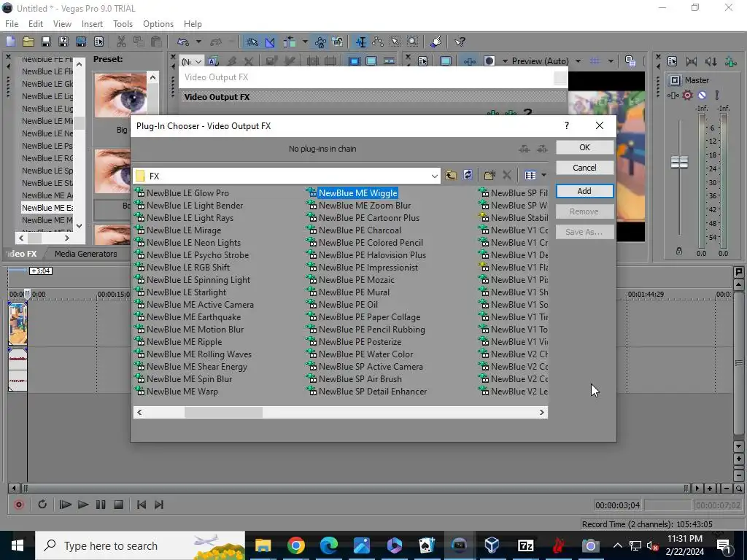
Task: Select NewBlue SP Detail Enhancer plug-in
Action: pyautogui.click(x=373, y=391)
